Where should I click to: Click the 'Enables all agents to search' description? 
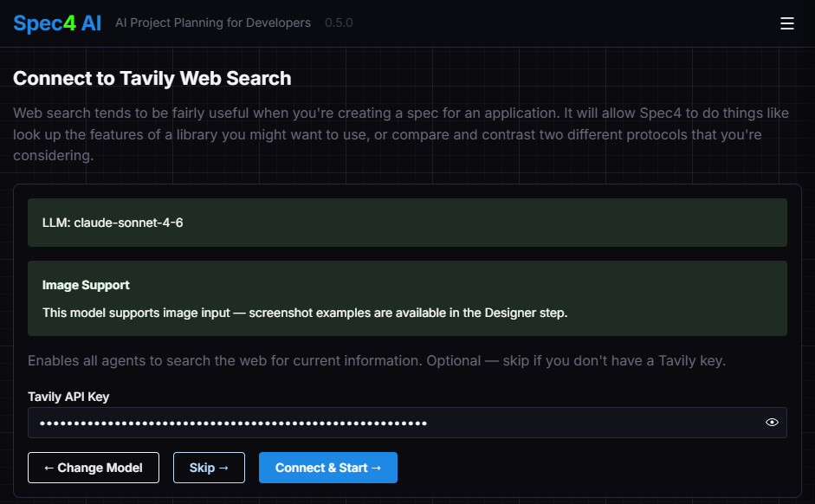(x=376, y=360)
